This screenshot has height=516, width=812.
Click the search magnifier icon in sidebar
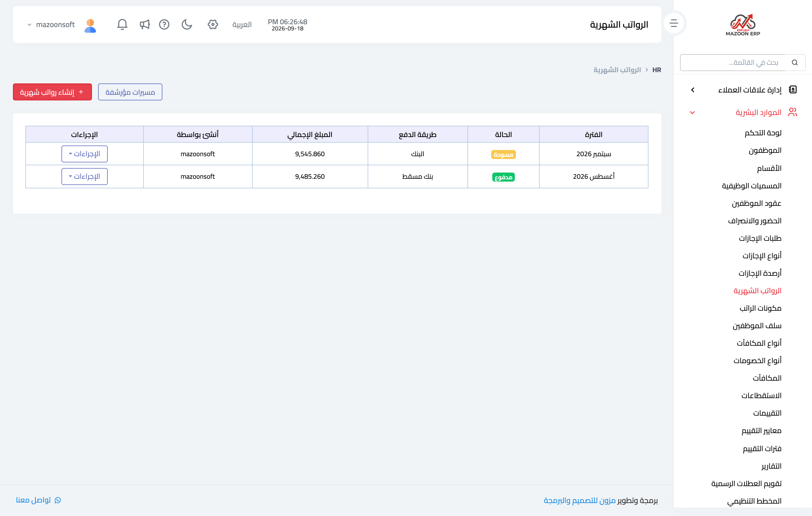click(795, 62)
